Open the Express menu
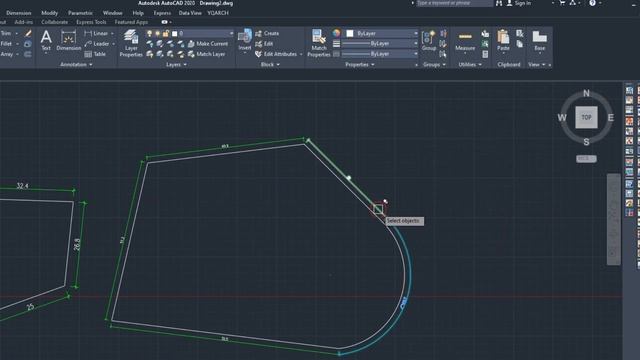The width and height of the screenshot is (640, 360). tap(162, 13)
